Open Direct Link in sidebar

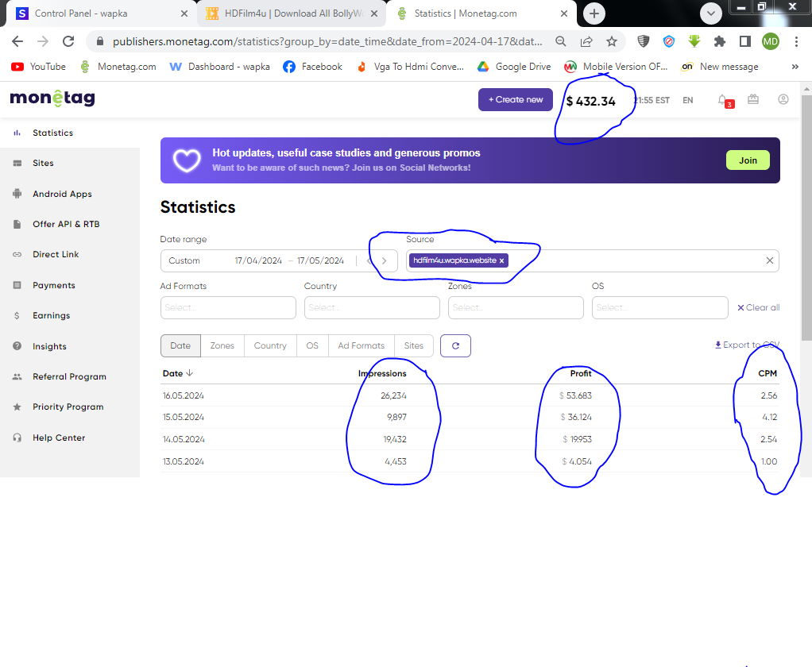click(56, 254)
